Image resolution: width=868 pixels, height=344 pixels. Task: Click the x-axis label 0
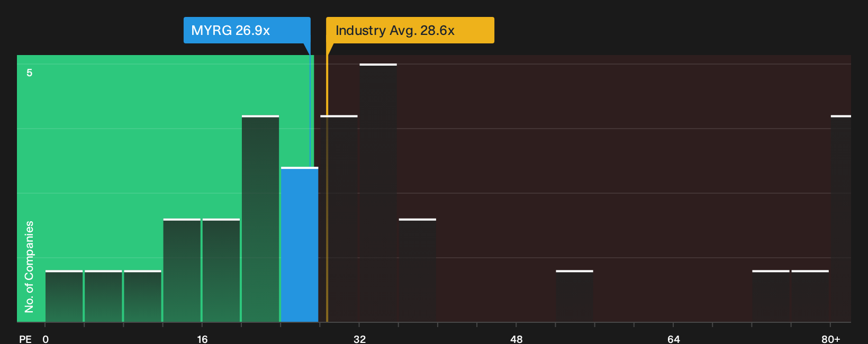46,339
